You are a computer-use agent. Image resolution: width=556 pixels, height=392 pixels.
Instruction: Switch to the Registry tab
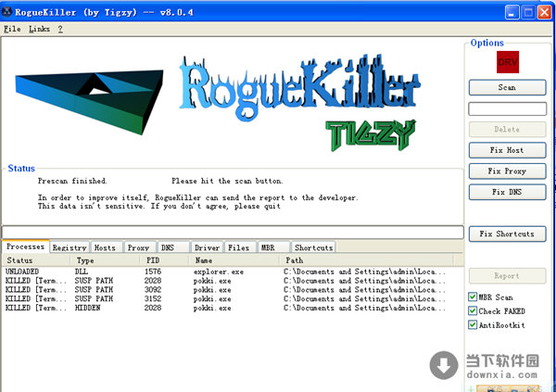pos(69,247)
